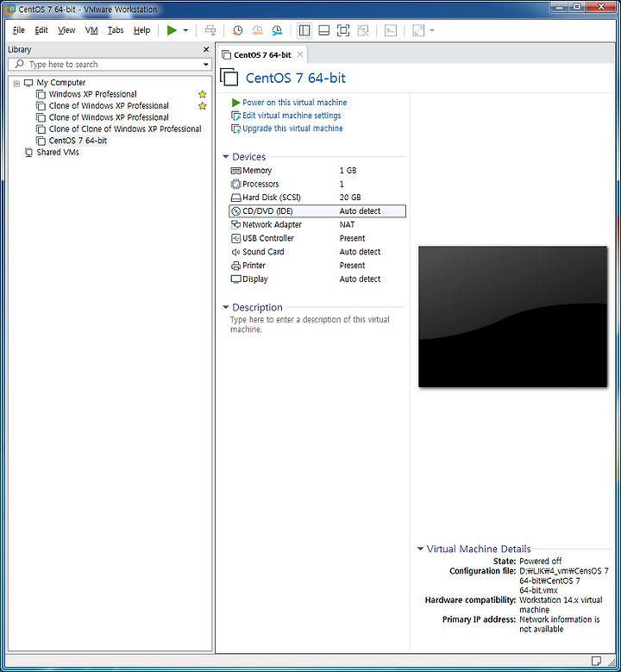This screenshot has height=672, width=621.
Task: Collapse the Devices section
Action: pyautogui.click(x=225, y=157)
